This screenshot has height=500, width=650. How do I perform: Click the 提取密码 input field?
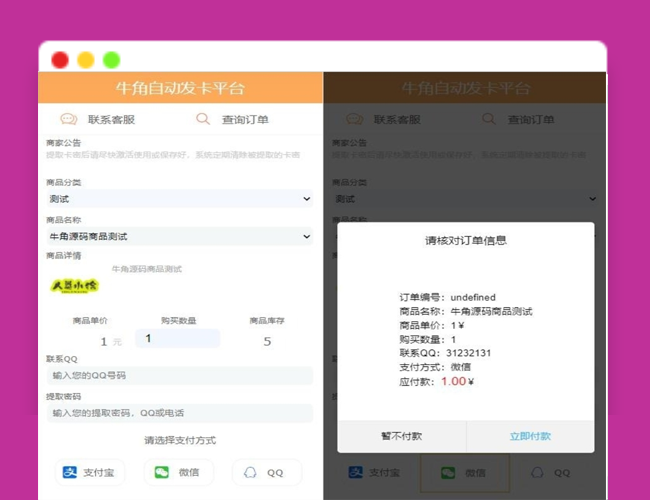point(180,413)
